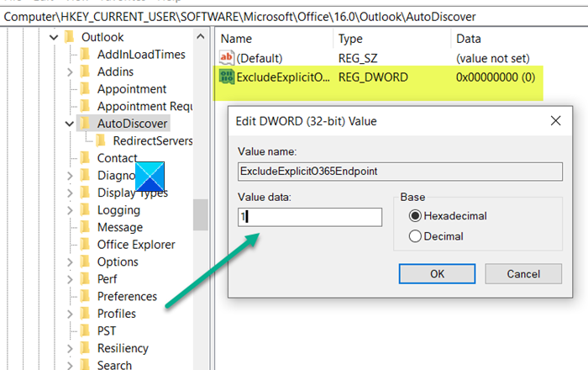Click the Preferences folder icon

coord(86,296)
